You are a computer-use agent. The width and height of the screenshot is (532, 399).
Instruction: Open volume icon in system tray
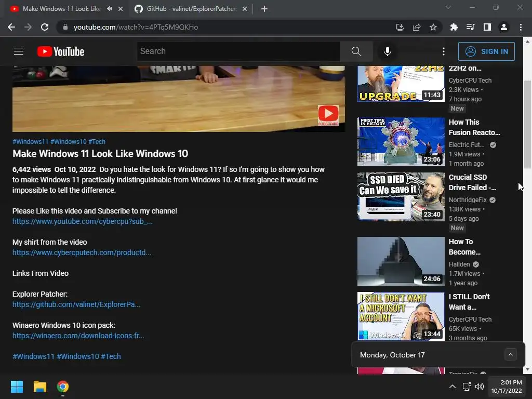click(x=480, y=387)
